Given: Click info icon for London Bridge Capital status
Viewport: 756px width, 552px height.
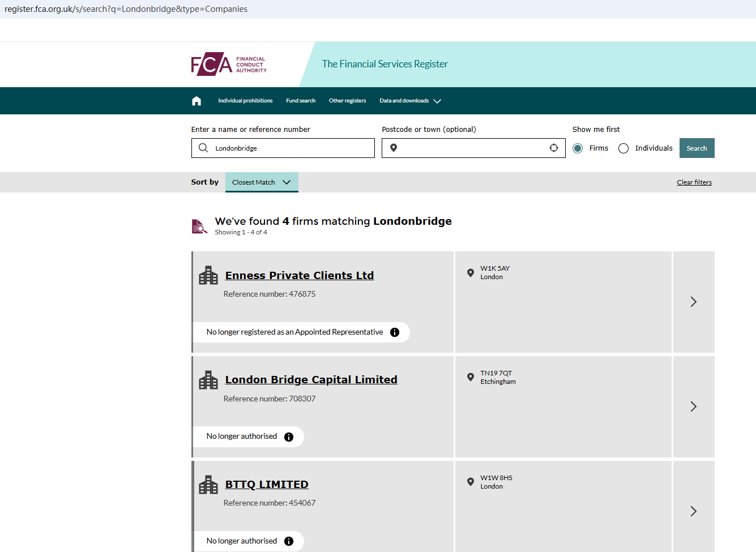Looking at the screenshot, I should tap(289, 437).
